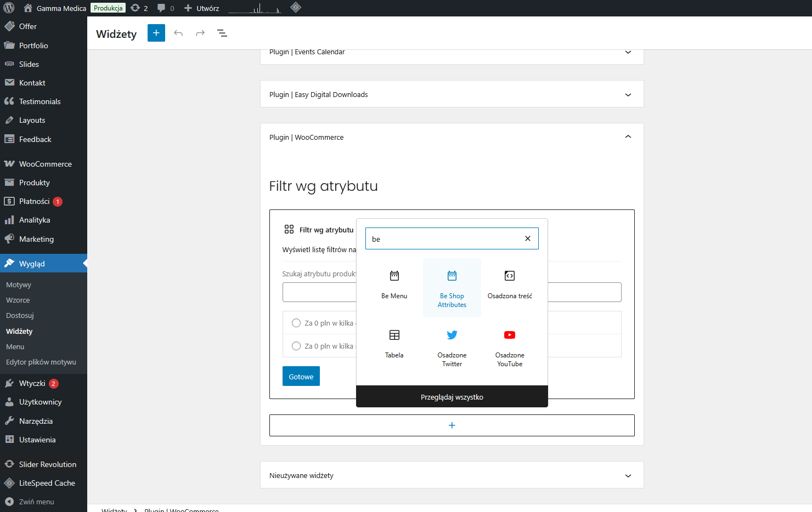Click the block search input field
The image size is (812, 512).
click(x=443, y=239)
